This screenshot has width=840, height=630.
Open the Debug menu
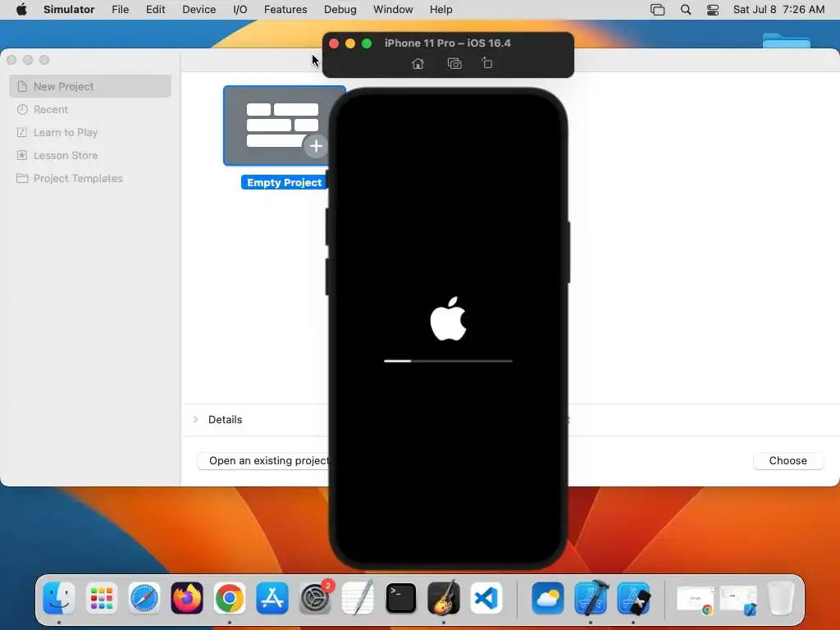340,10
